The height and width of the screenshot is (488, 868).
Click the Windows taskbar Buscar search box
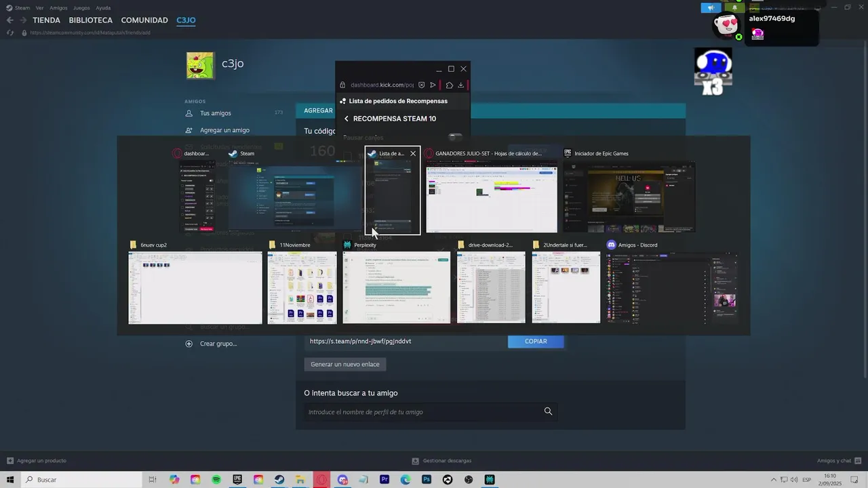coord(81,480)
